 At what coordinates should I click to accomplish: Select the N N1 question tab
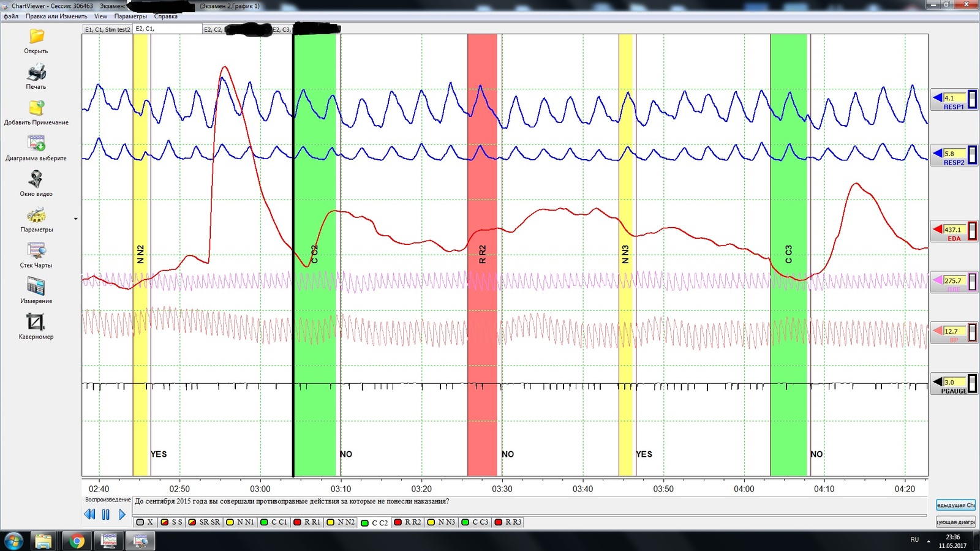pyautogui.click(x=239, y=522)
